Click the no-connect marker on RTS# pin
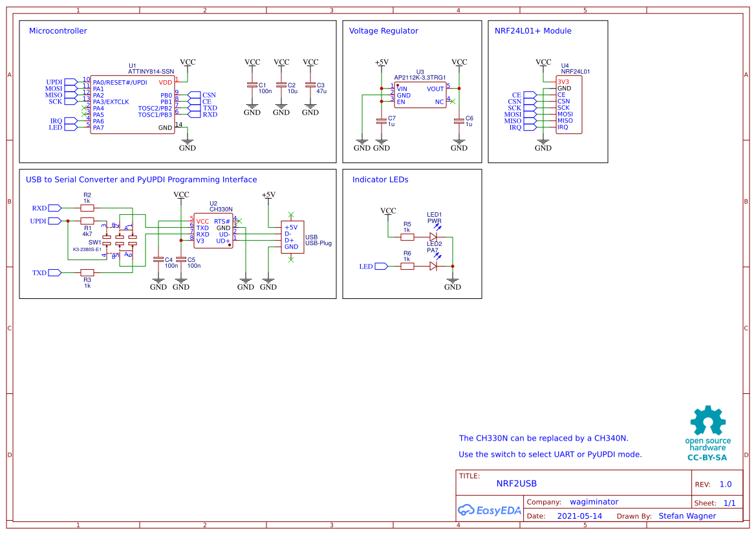756x535 pixels. click(x=239, y=220)
